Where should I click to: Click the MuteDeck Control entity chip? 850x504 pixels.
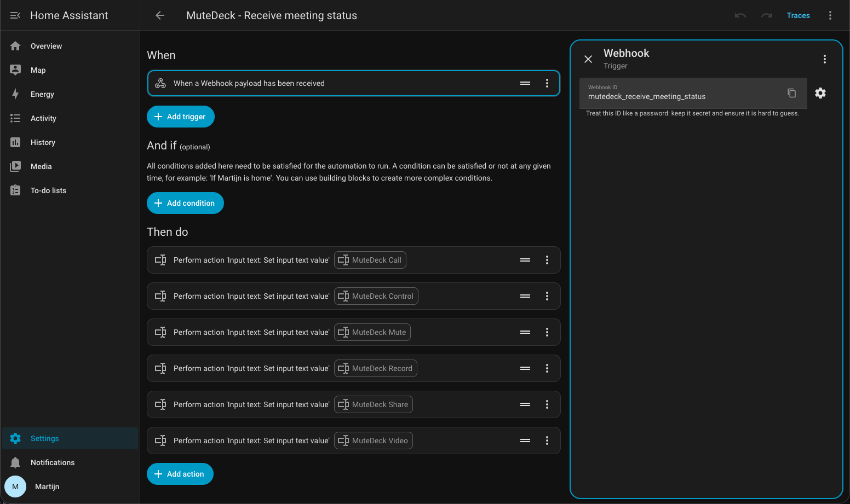tap(376, 296)
